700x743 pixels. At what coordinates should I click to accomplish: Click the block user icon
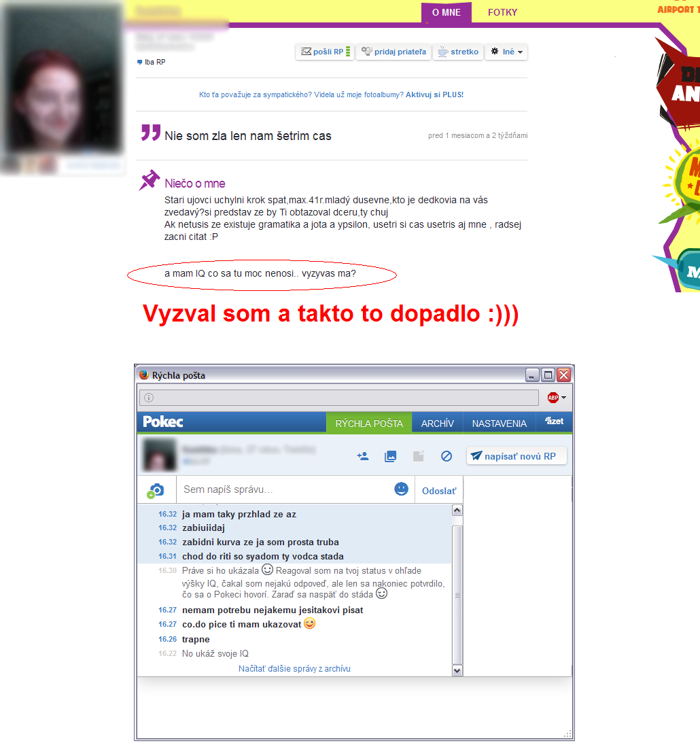point(447,457)
